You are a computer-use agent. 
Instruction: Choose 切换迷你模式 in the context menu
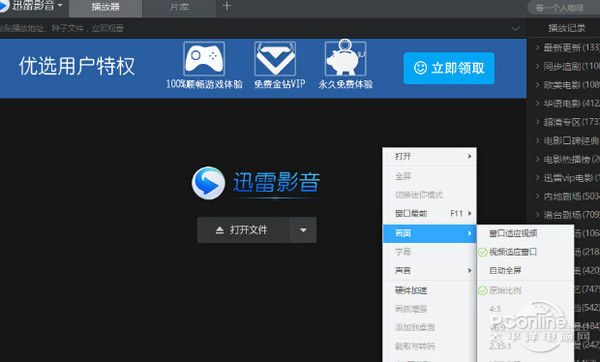(429, 195)
